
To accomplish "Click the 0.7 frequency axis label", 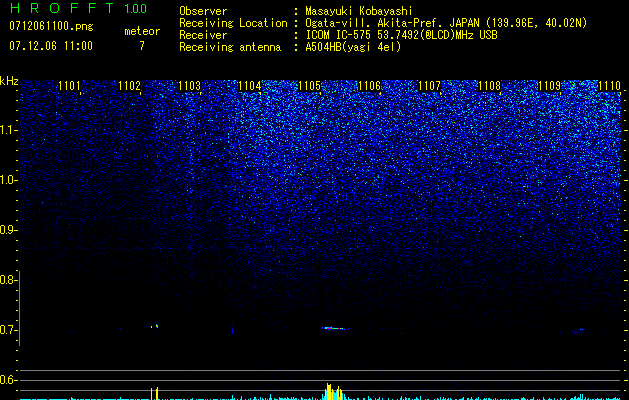I will click(8, 330).
